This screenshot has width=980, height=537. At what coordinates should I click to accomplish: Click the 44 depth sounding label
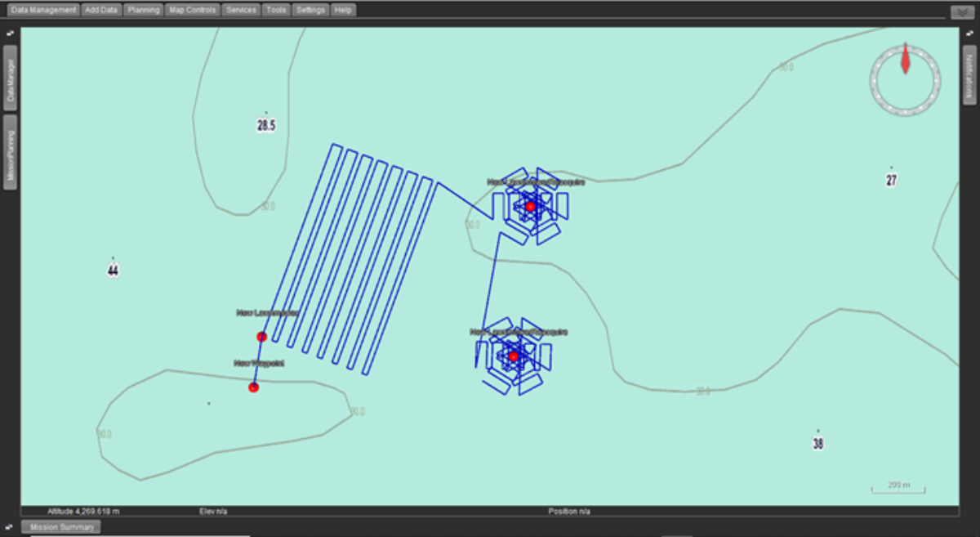[113, 271]
